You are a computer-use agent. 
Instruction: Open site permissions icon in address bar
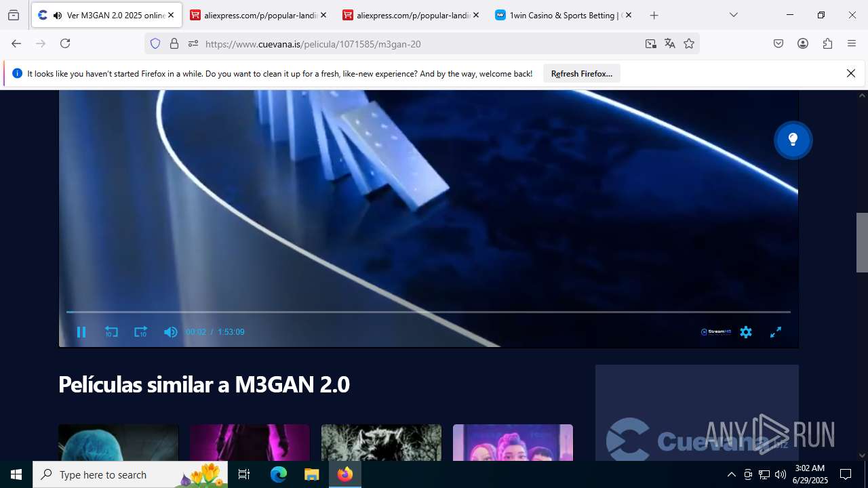[x=193, y=43]
